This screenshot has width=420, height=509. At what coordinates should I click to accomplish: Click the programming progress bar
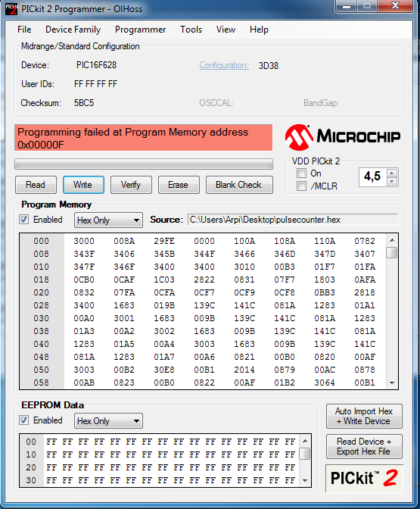[144, 164]
